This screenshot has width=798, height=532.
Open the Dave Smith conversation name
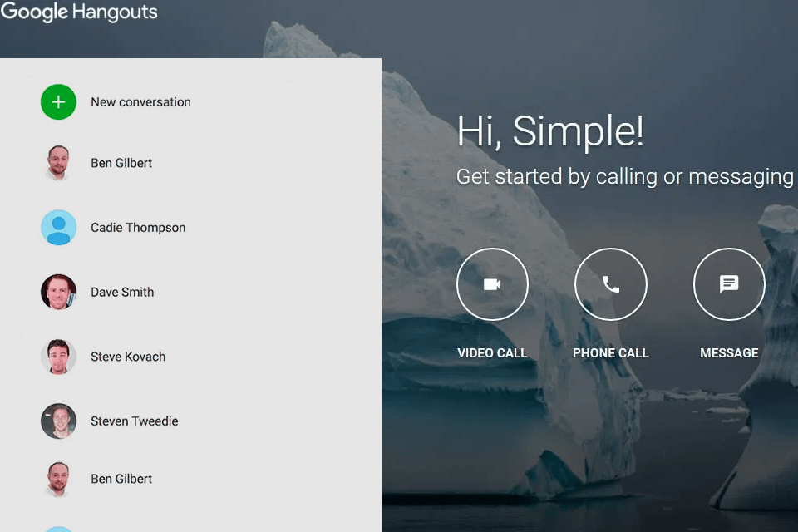122,293
